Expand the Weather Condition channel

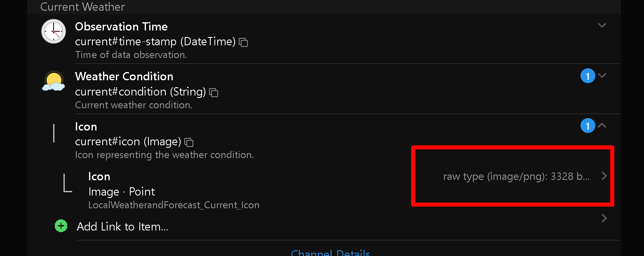602,76
